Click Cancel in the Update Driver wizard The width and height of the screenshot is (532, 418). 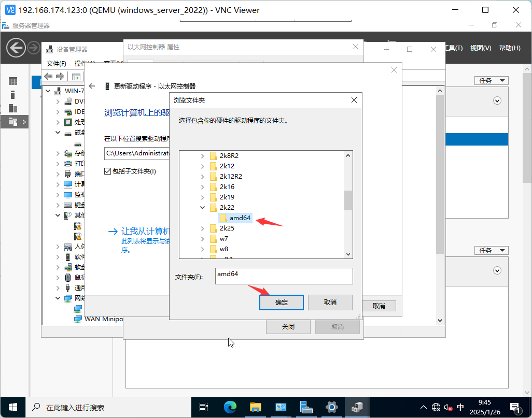click(379, 306)
